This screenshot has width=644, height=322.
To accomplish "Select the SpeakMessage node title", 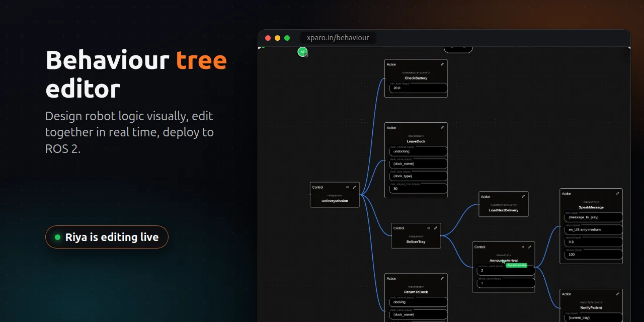I will [591, 207].
